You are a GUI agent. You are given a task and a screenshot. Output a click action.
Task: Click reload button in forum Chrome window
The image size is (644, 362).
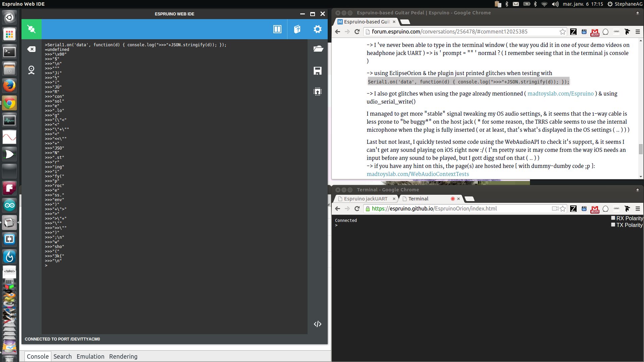(357, 32)
